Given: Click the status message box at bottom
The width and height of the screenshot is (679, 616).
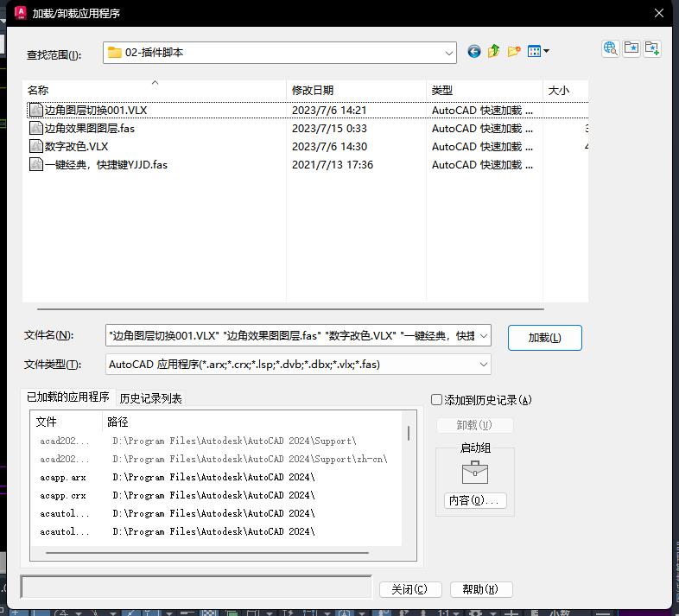Looking at the screenshot, I should tap(196, 587).
